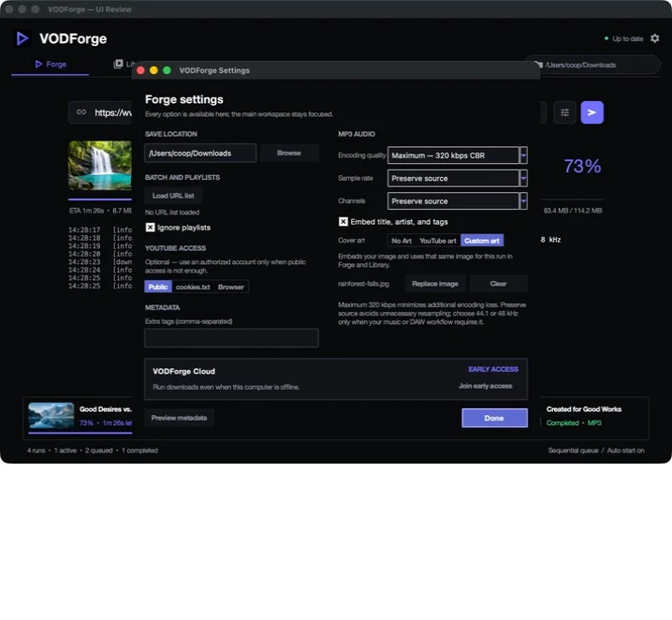Click the 83.4 MB / 114.2 MB size text
The height and width of the screenshot is (620, 672).
tap(573, 211)
